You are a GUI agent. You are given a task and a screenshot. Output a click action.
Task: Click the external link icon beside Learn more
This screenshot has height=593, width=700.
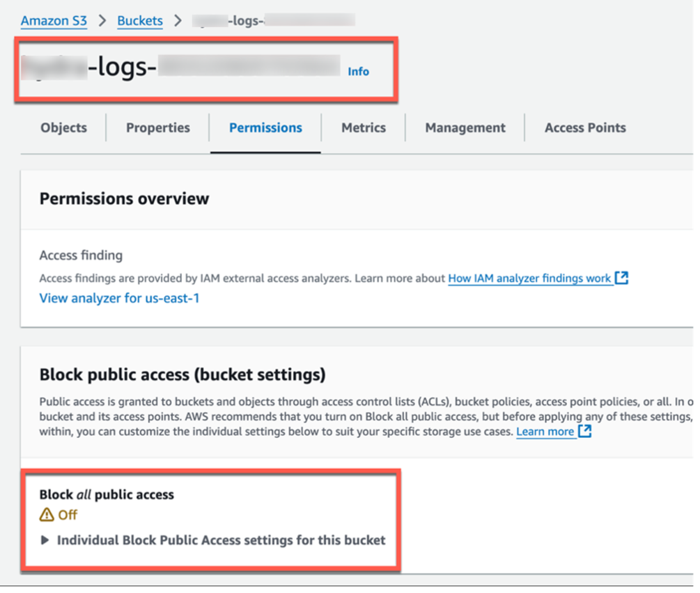pos(585,431)
